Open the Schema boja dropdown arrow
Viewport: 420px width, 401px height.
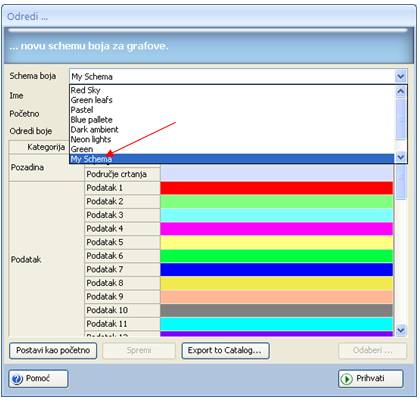tap(400, 77)
